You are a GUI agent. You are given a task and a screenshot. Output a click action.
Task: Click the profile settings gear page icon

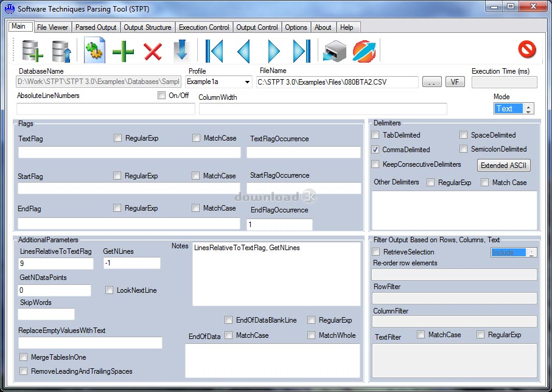[94, 51]
